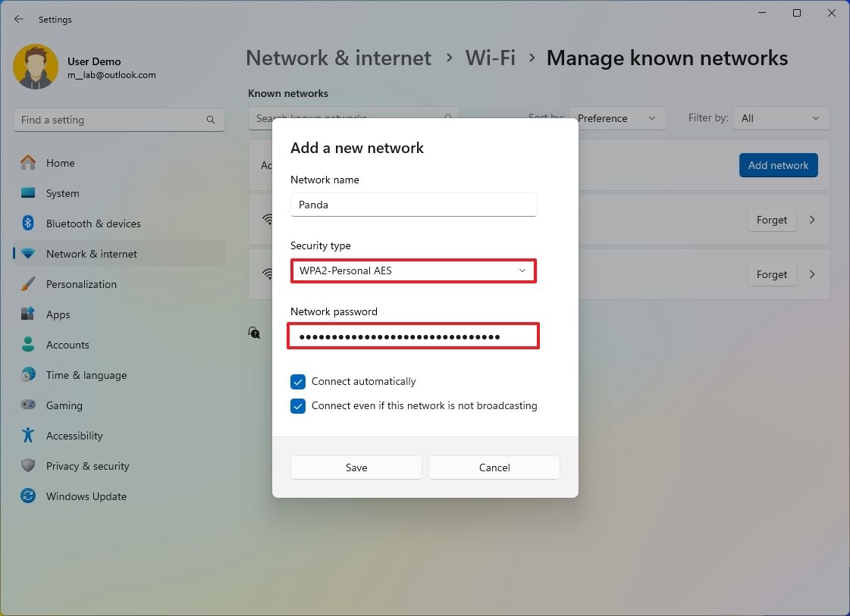Click the Network password input field
The width and height of the screenshot is (850, 616).
pyautogui.click(x=413, y=336)
